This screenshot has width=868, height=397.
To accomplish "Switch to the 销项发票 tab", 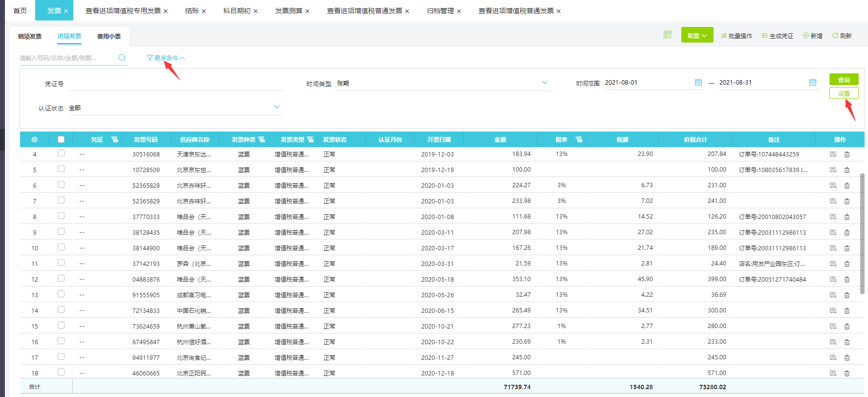I will pos(30,36).
